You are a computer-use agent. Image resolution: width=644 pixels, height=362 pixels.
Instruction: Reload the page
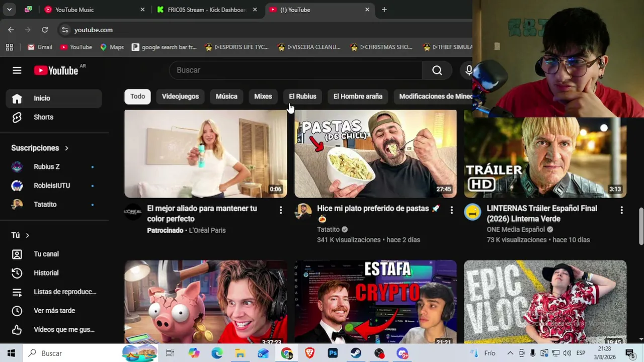point(45,30)
